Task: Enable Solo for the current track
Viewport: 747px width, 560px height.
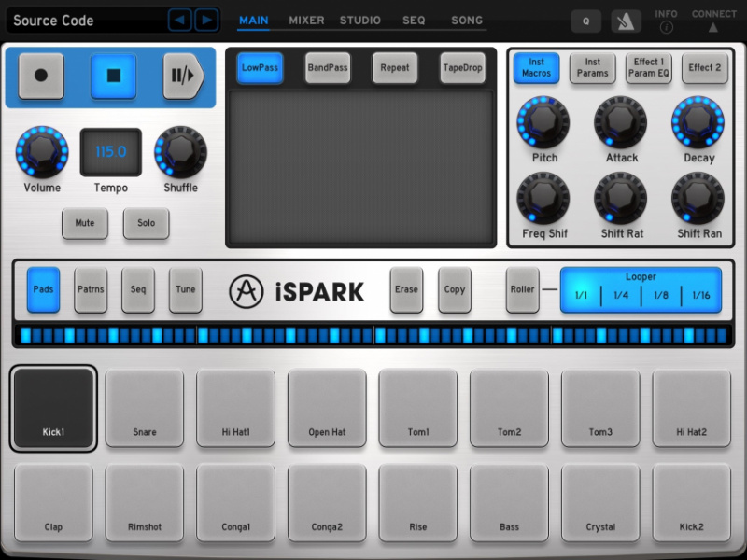Action: tap(146, 224)
